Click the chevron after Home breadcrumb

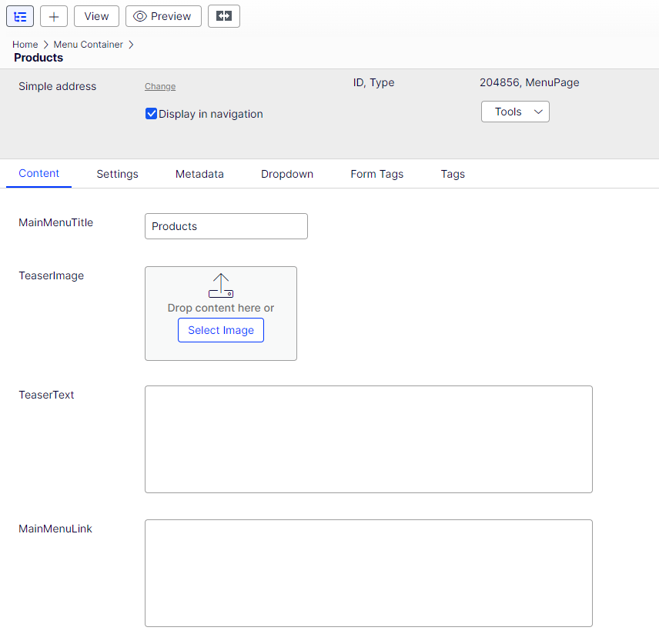coord(46,45)
